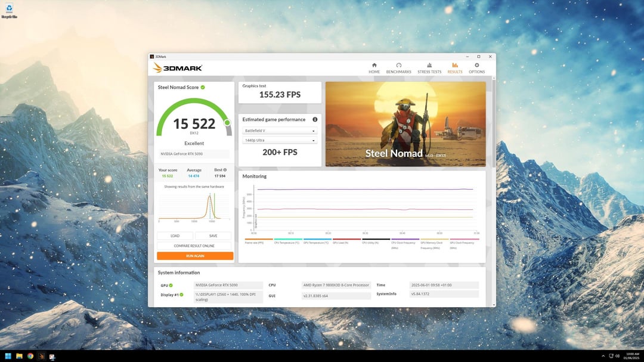Viewport: 644px width, 362px height.
Task: Click the green check icon beside GPU
Action: pyautogui.click(x=171, y=285)
